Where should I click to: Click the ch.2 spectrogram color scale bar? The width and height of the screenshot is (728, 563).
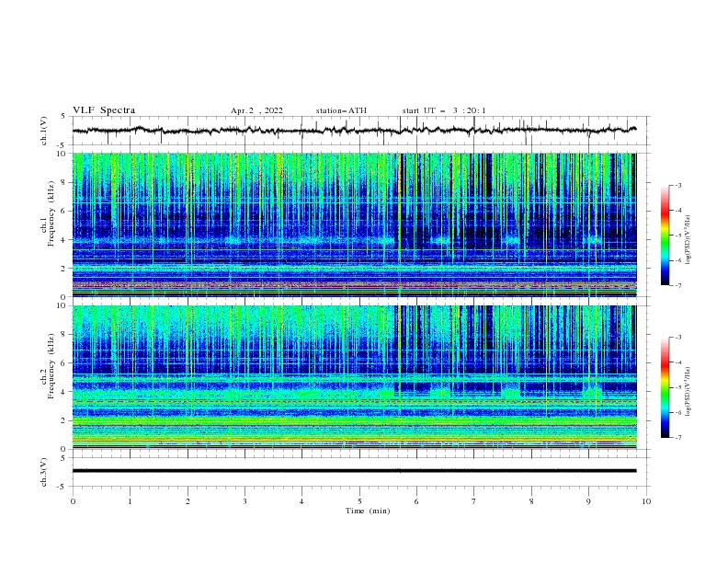coord(665,387)
